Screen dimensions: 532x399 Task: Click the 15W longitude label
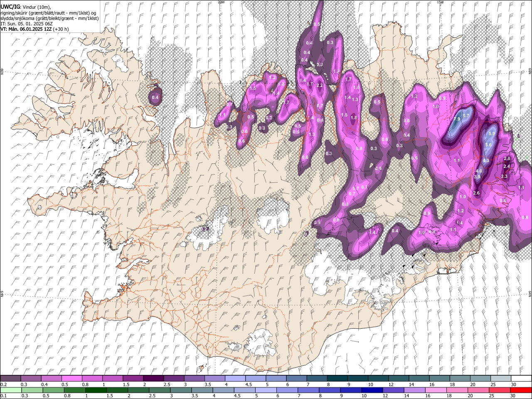click(440, 2)
